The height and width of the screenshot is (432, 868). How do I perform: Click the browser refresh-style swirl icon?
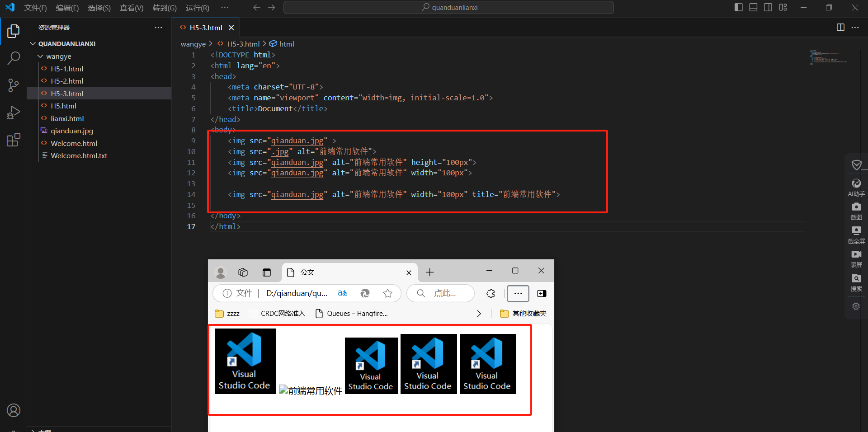point(365,293)
